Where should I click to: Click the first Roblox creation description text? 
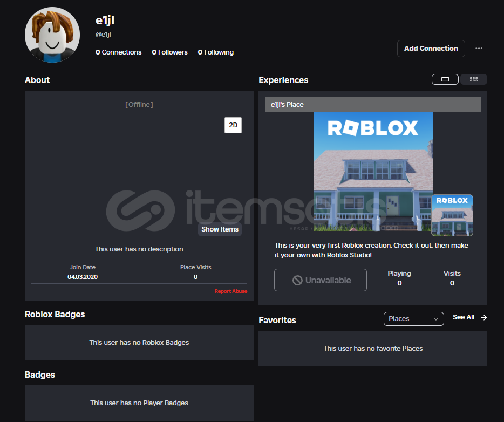click(x=371, y=250)
